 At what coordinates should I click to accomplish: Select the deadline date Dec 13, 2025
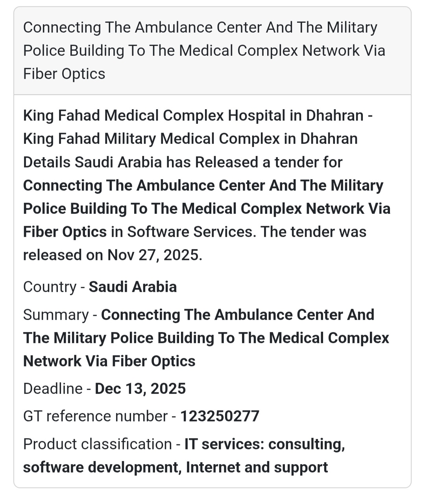(140, 389)
